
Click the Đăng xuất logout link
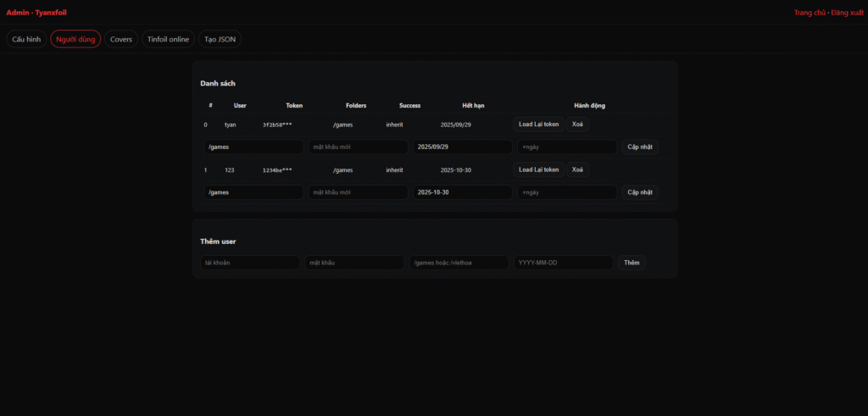click(846, 13)
